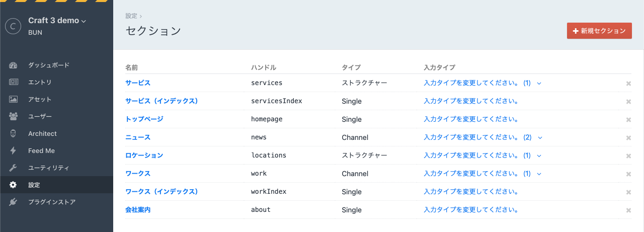Click the Feed Me lightning bolt icon
The height and width of the screenshot is (232, 644).
[14, 151]
